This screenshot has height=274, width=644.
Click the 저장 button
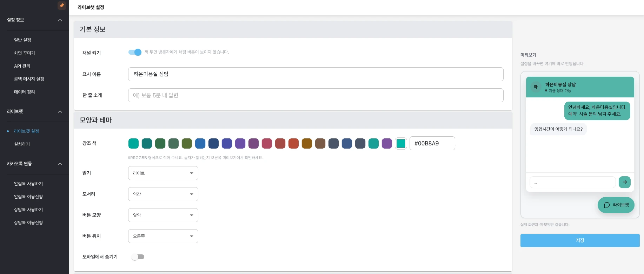(x=580, y=240)
